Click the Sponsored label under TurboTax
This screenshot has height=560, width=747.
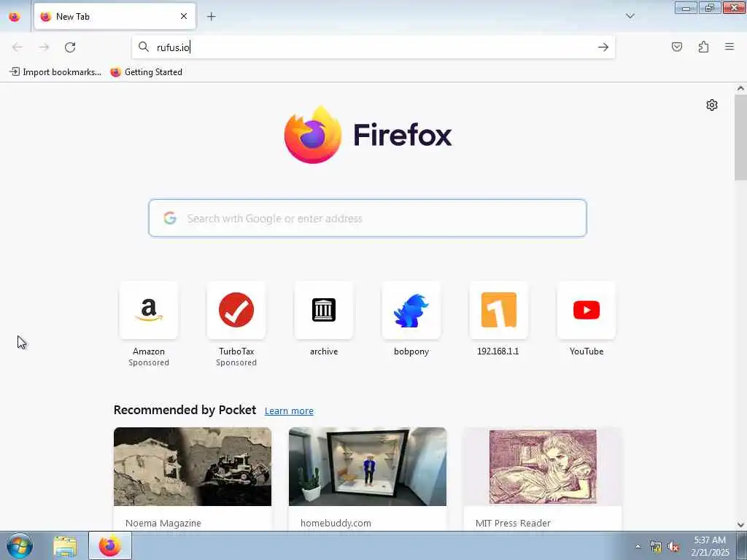[x=236, y=363]
